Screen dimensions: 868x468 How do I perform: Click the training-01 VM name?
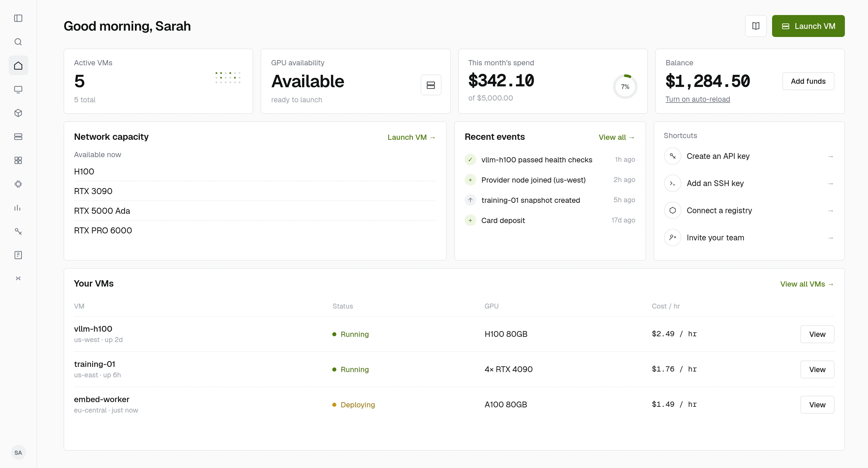95,364
